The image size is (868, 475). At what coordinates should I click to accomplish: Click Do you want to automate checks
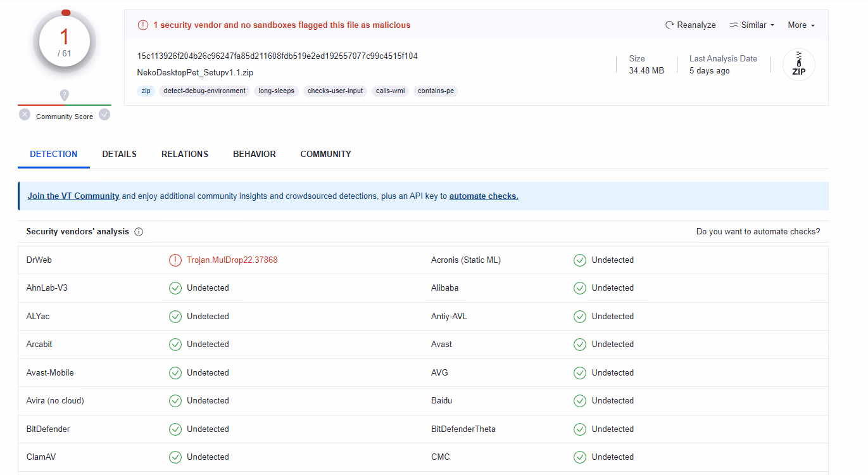[x=758, y=232]
